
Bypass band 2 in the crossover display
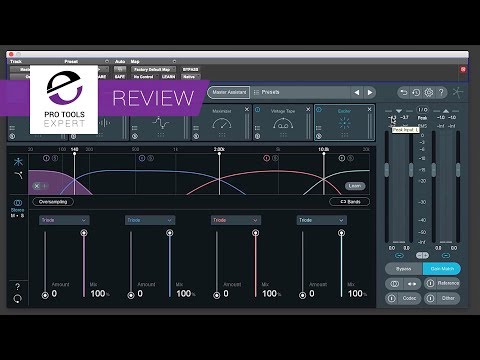(142, 158)
